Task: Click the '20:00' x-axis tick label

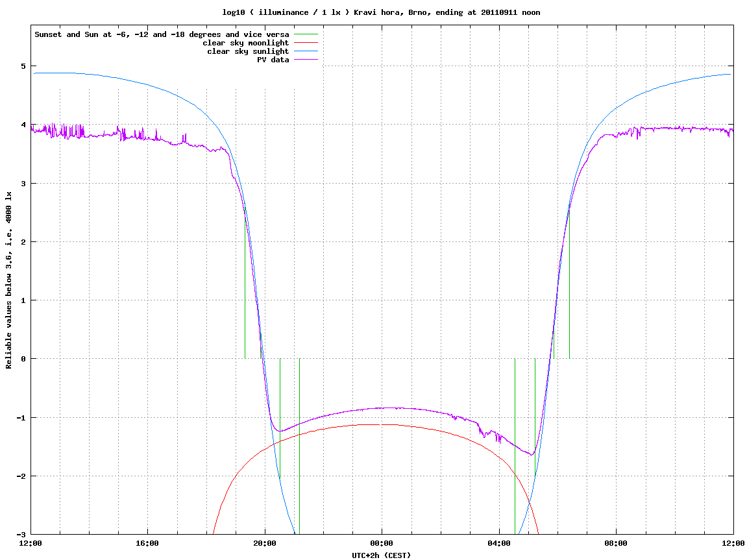Action: coord(265,543)
